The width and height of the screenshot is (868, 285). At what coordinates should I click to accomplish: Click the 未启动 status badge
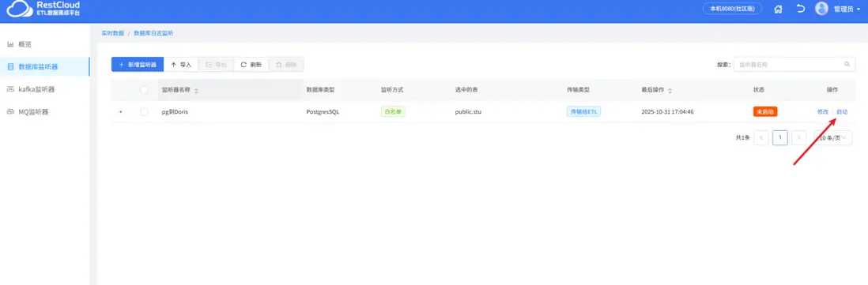click(x=765, y=111)
